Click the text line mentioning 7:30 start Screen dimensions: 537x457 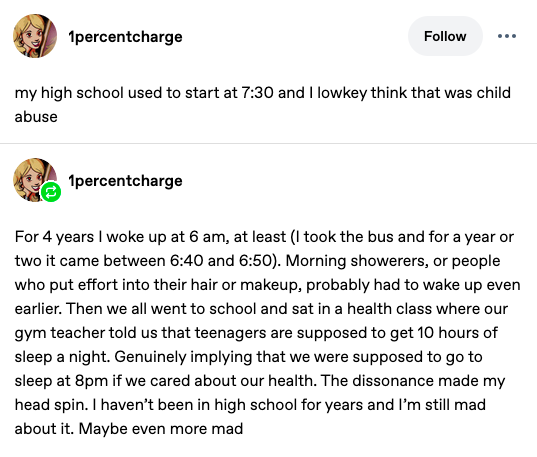[x=263, y=93]
